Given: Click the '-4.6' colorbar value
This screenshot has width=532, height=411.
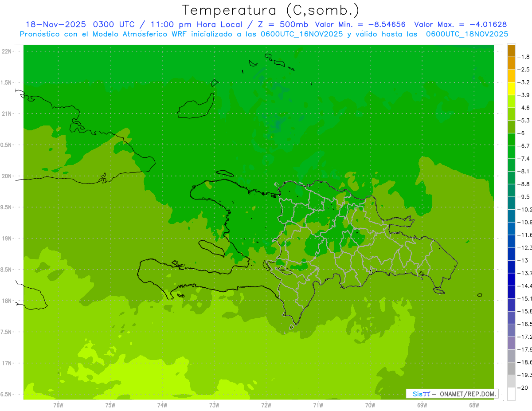Looking at the screenshot, I should (523, 108).
